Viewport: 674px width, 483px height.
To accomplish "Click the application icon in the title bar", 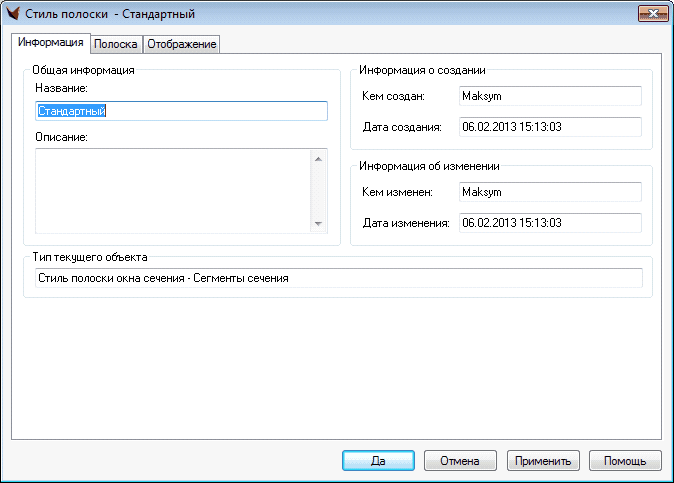I will (15, 14).
